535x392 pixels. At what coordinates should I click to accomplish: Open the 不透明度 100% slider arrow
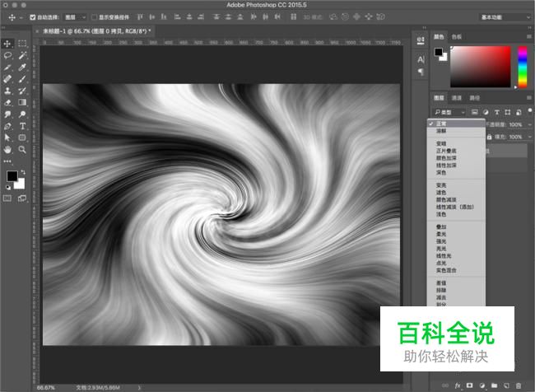click(529, 124)
